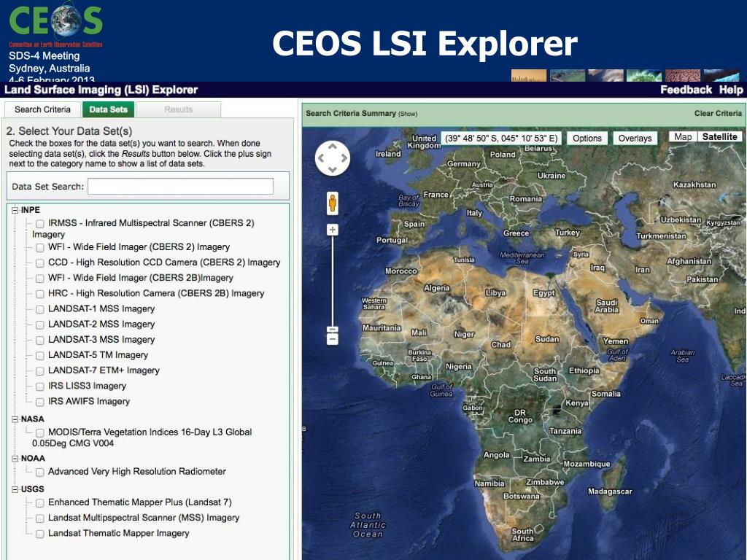The height and width of the screenshot is (560, 747).
Task: Check IRMSS Infrared Multispectral Scanner checkbox
Action: [x=40, y=224]
